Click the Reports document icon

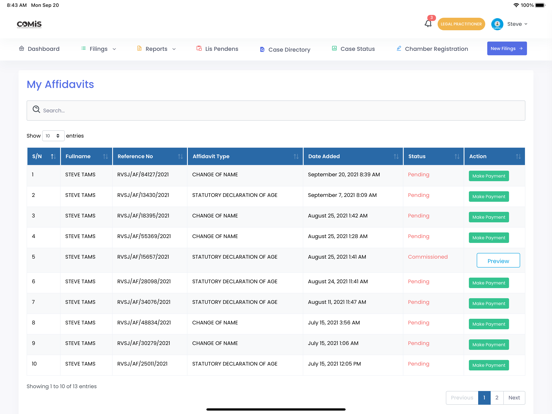tap(139, 48)
